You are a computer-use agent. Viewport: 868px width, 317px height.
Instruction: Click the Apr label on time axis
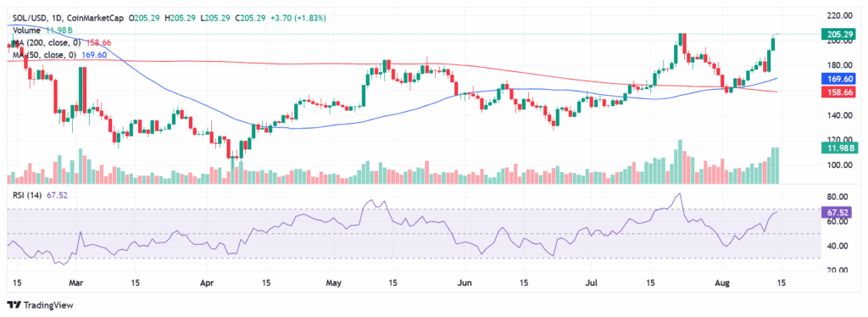pos(207,283)
